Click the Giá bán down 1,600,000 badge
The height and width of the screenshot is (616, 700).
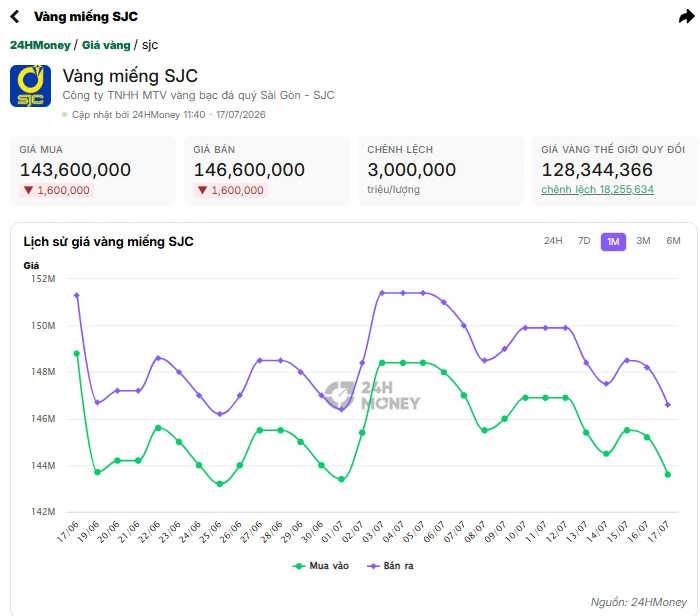[230, 190]
